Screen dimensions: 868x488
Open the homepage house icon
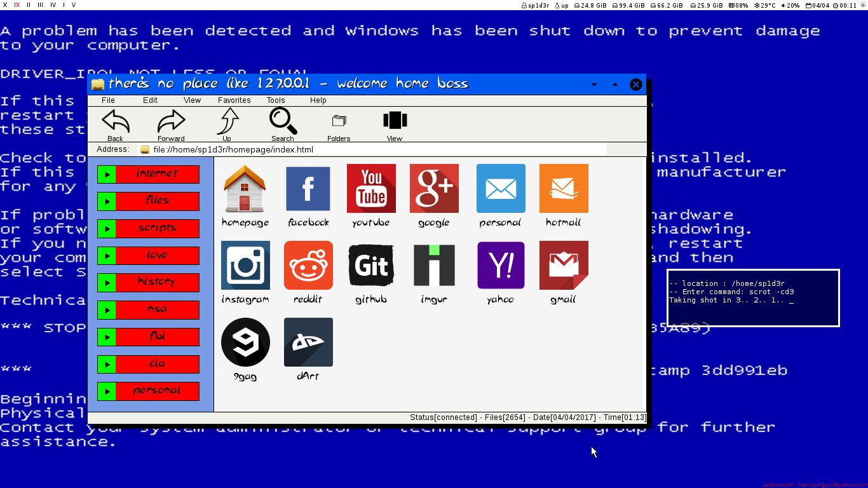pyautogui.click(x=245, y=189)
